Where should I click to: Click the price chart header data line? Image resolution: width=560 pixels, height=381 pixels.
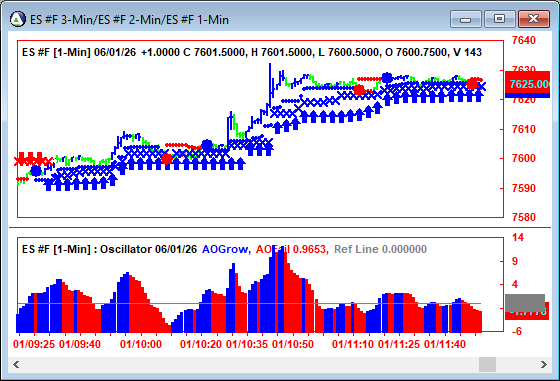pos(252,52)
